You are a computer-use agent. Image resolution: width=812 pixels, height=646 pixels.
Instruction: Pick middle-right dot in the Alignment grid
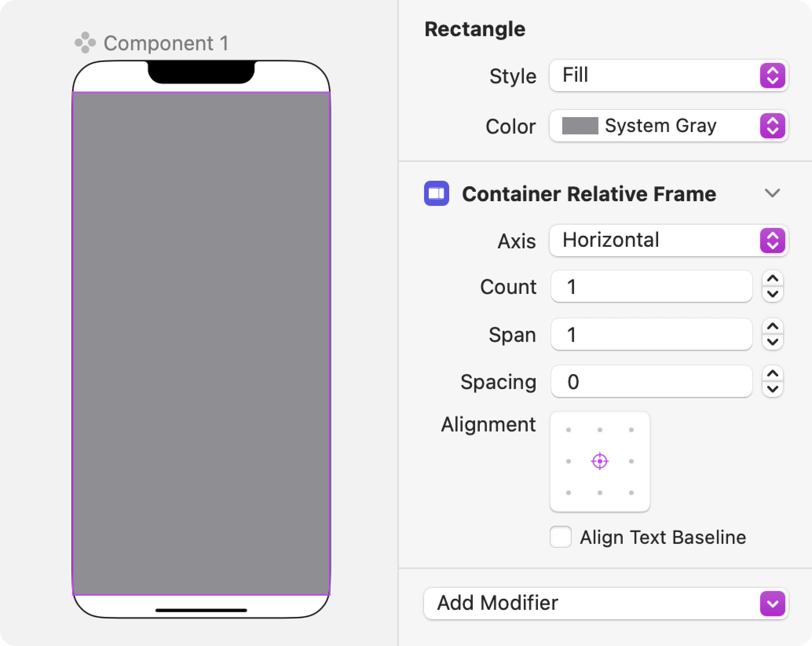pyautogui.click(x=631, y=461)
